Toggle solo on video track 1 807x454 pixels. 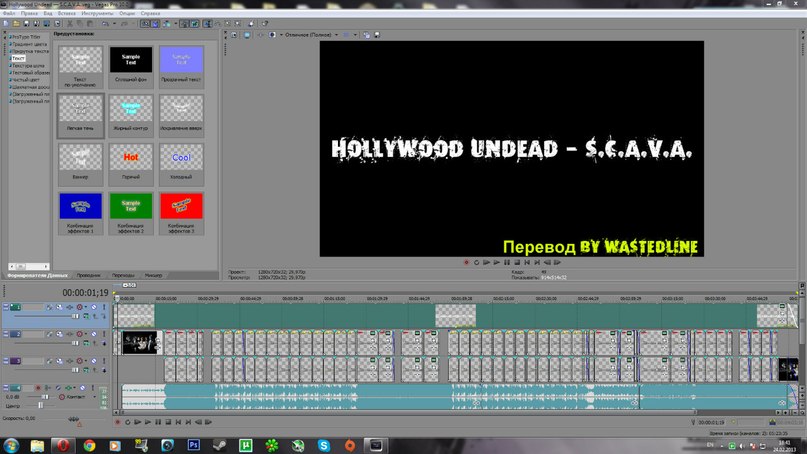point(104,307)
